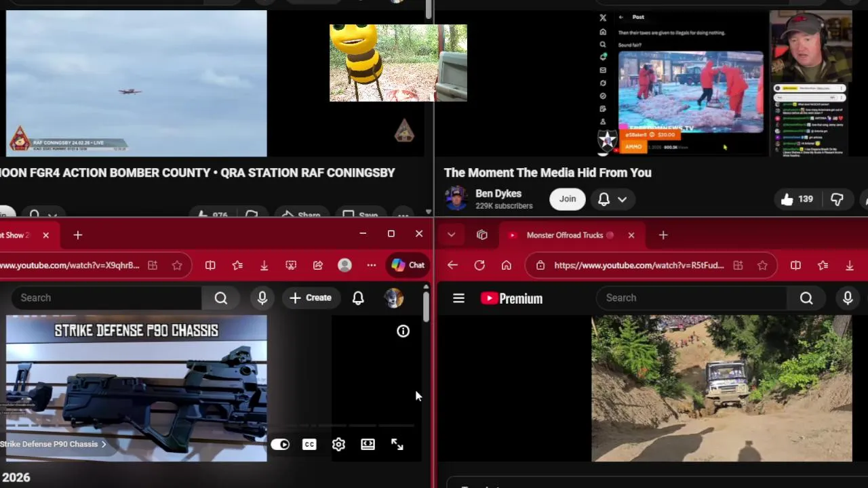Focus the search field in Monster Trucks window
This screenshot has height=488, width=868.
tap(692, 298)
